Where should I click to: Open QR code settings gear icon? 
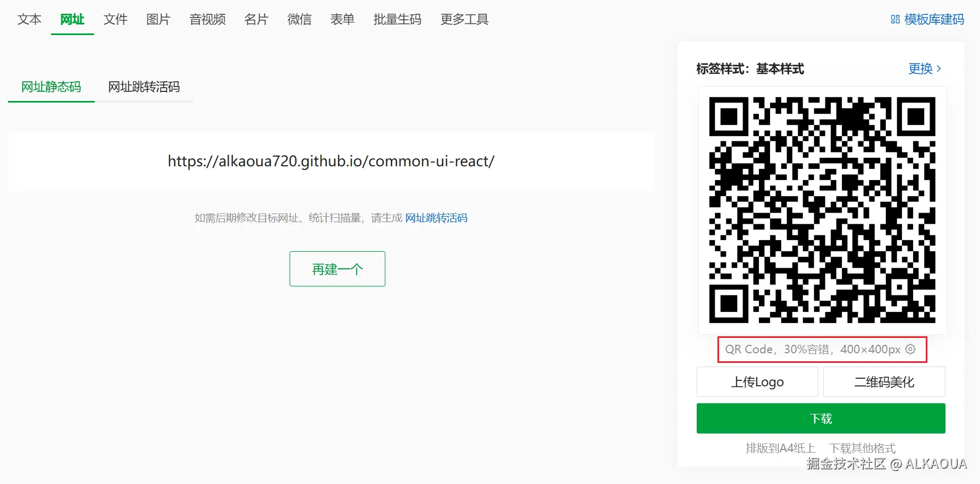910,349
